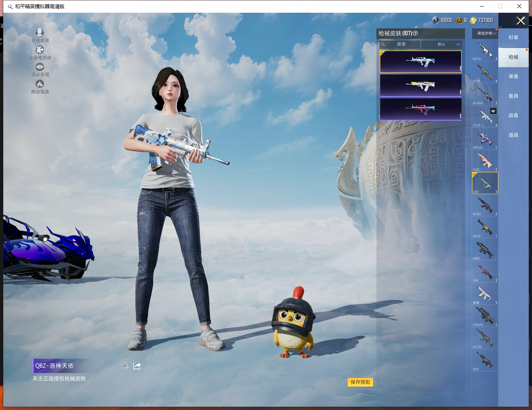Open the 默认 sort order dropdown
532x410 pixels.
pyautogui.click(x=441, y=44)
